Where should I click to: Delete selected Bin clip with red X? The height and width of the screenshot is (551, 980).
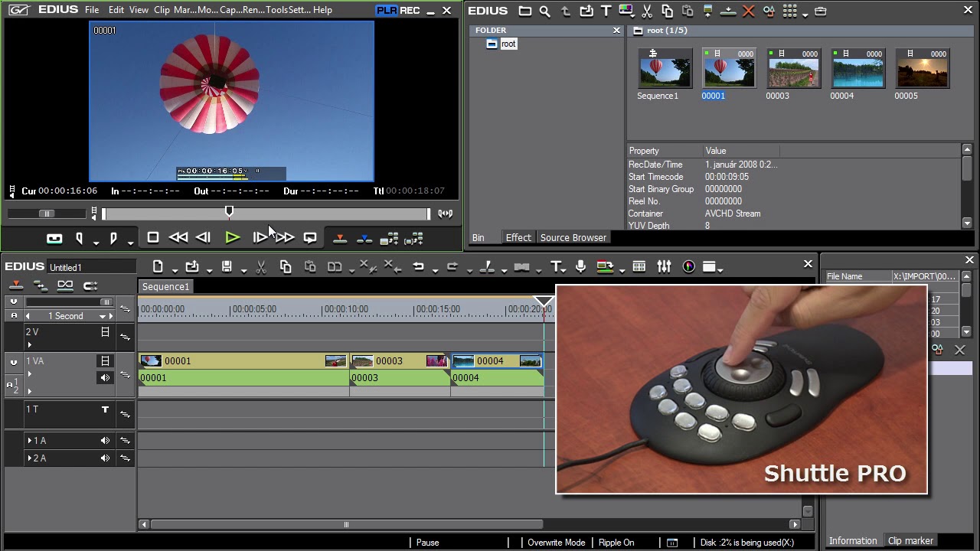click(749, 11)
